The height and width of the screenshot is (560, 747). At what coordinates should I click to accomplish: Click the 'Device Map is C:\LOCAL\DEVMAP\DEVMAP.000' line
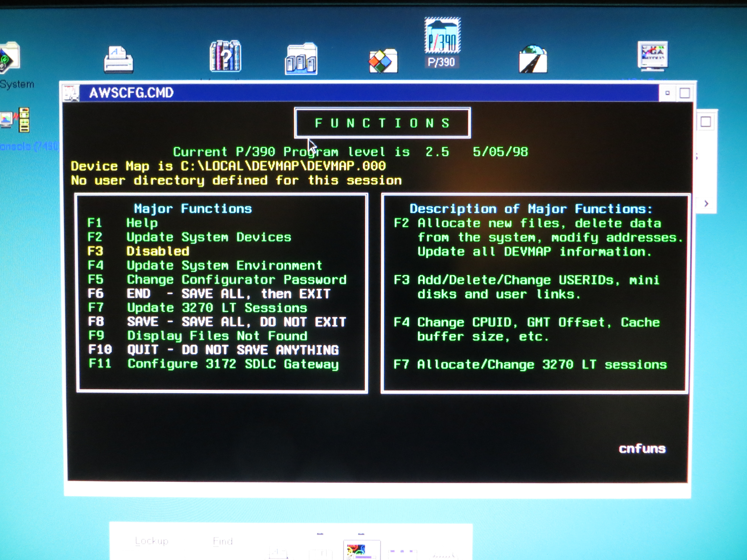tap(228, 166)
